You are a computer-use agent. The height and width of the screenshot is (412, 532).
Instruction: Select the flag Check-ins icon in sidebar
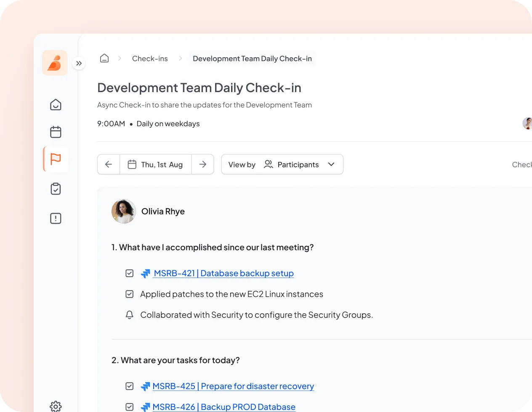[56, 159]
